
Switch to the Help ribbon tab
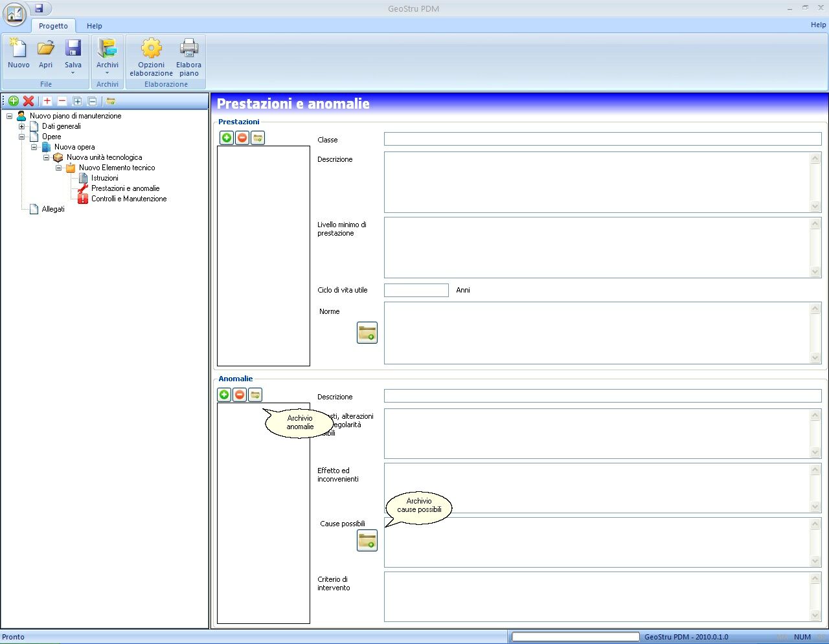pyautogui.click(x=95, y=26)
